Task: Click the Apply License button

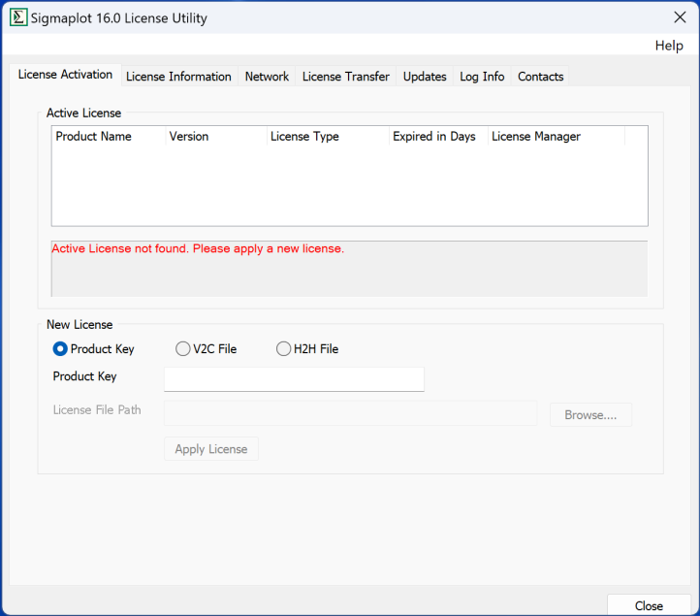Action: (x=211, y=449)
